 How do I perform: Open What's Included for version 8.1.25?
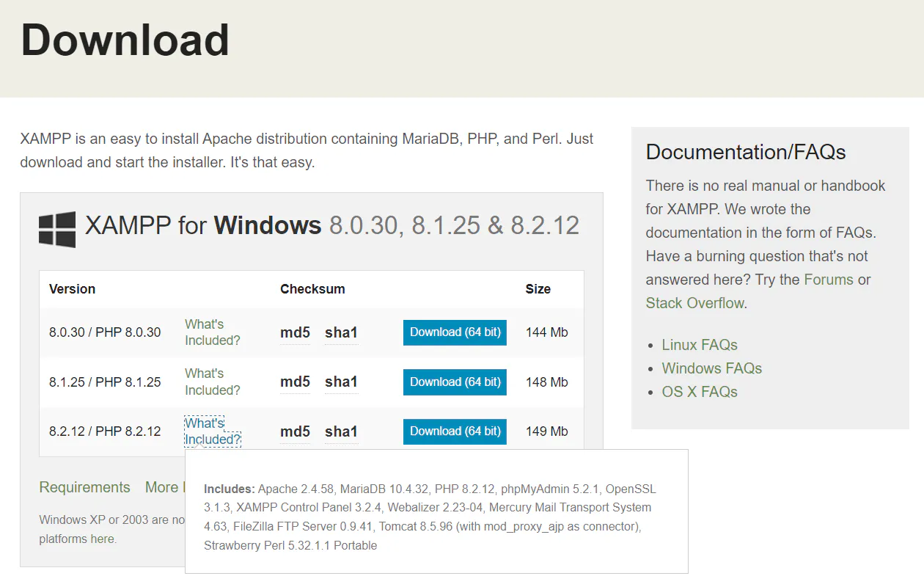click(x=212, y=382)
